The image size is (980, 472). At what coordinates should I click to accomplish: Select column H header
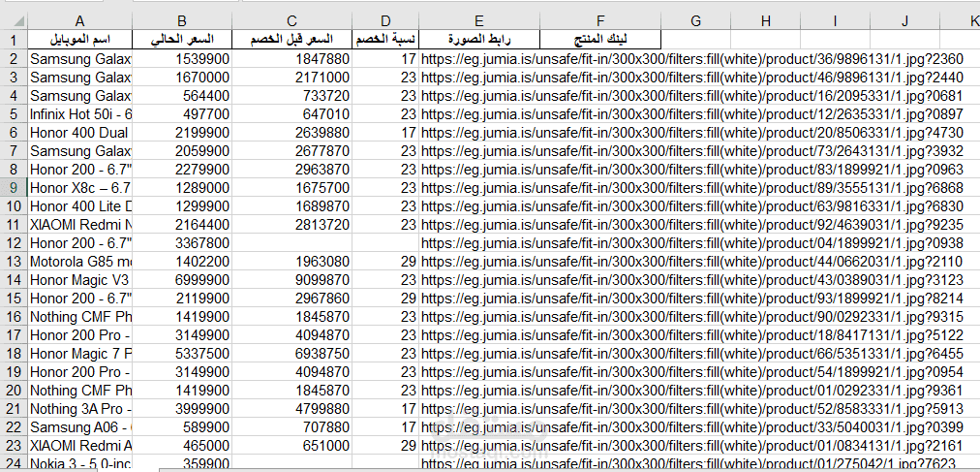click(766, 21)
